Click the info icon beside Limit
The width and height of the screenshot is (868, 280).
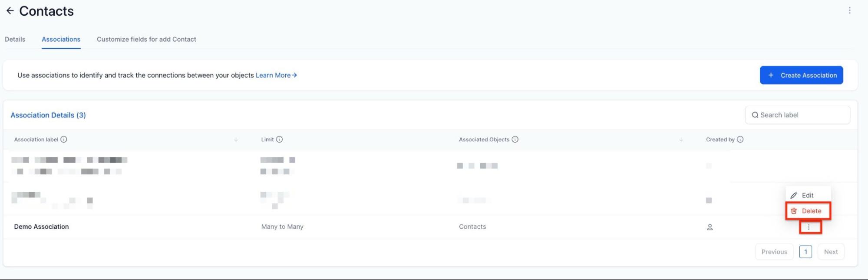coord(279,140)
